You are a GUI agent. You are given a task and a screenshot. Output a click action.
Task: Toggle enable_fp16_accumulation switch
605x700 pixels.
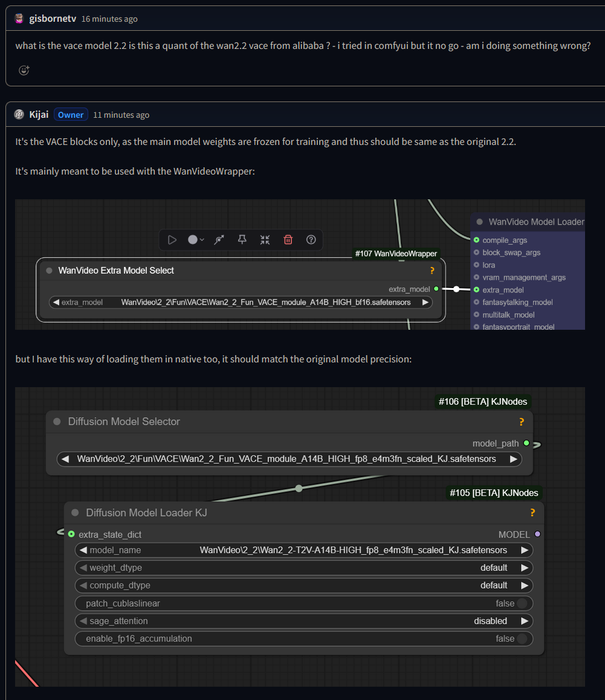[522, 639]
